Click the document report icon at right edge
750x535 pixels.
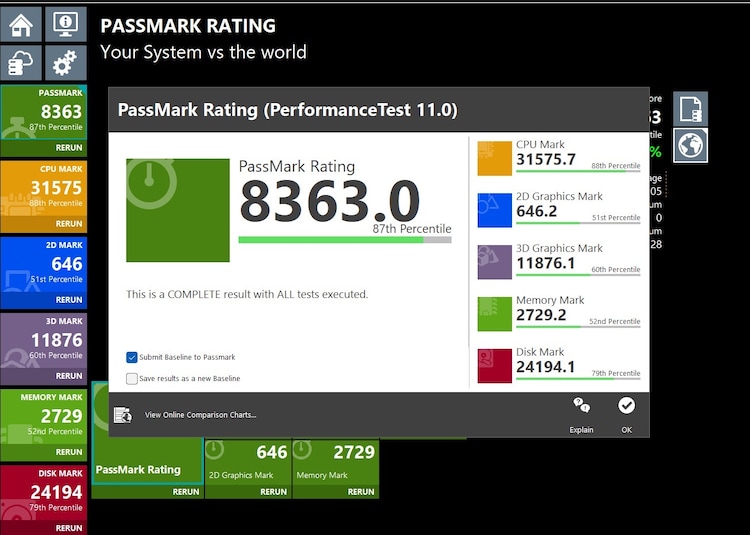[690, 109]
